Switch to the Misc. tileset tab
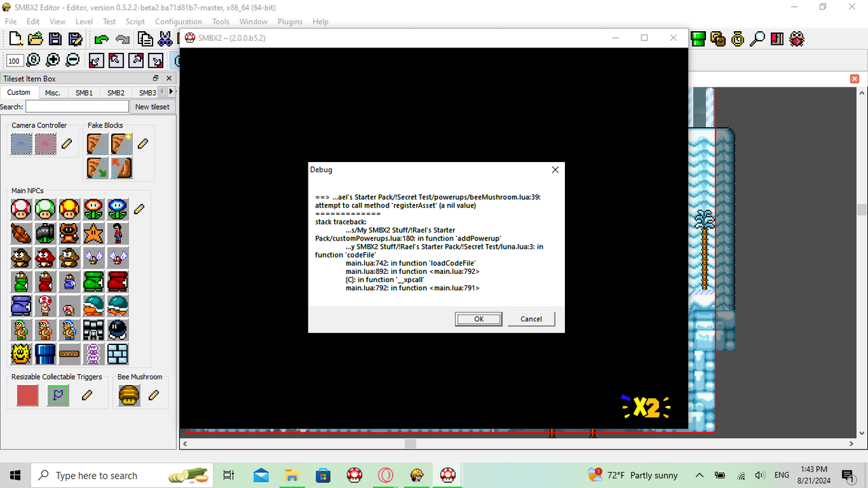 tap(52, 92)
